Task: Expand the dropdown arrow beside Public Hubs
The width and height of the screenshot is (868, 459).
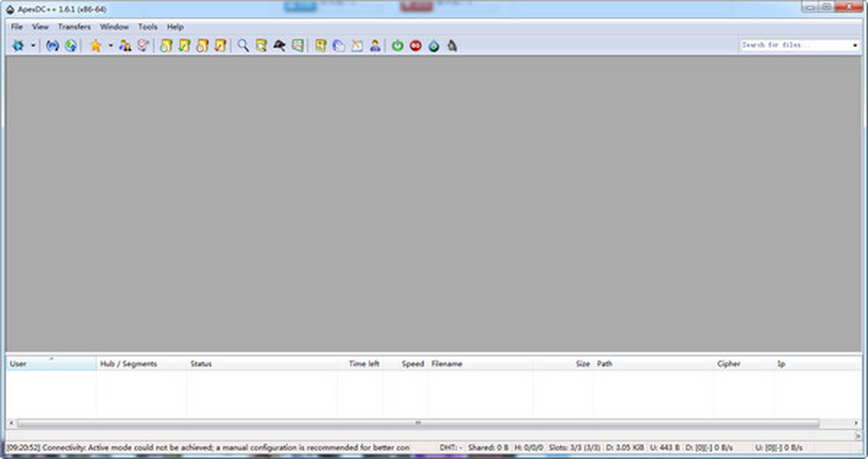Action: 33,46
